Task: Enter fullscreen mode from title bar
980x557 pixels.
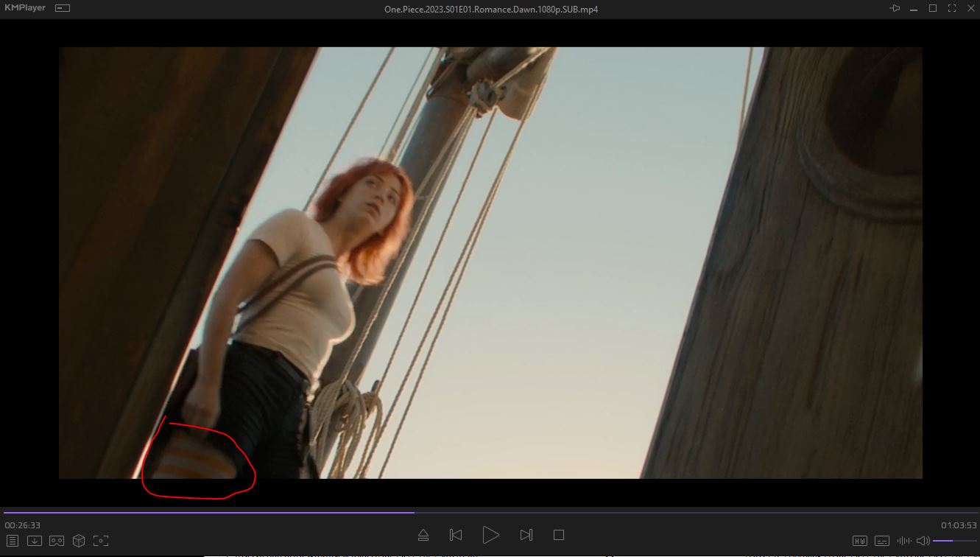Action: coord(952,8)
